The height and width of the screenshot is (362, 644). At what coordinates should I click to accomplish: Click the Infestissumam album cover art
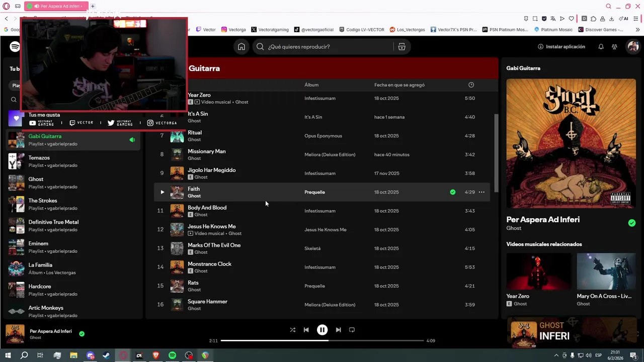[571, 143]
